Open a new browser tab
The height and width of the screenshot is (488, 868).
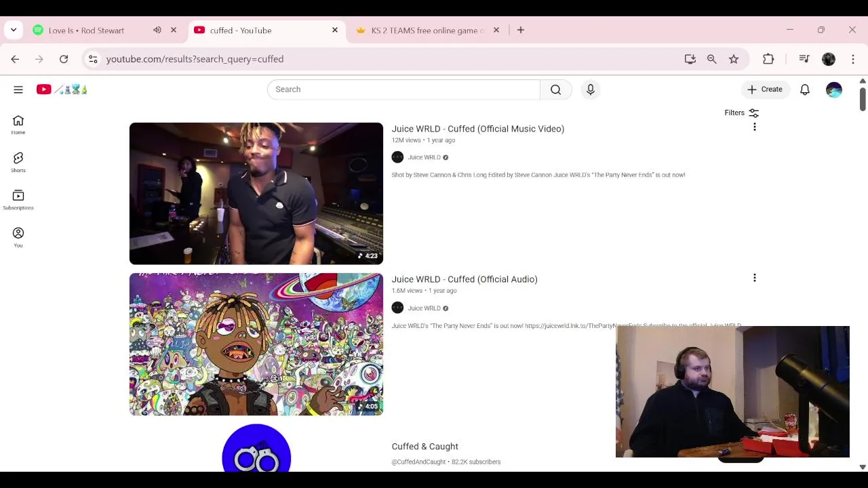(x=521, y=30)
